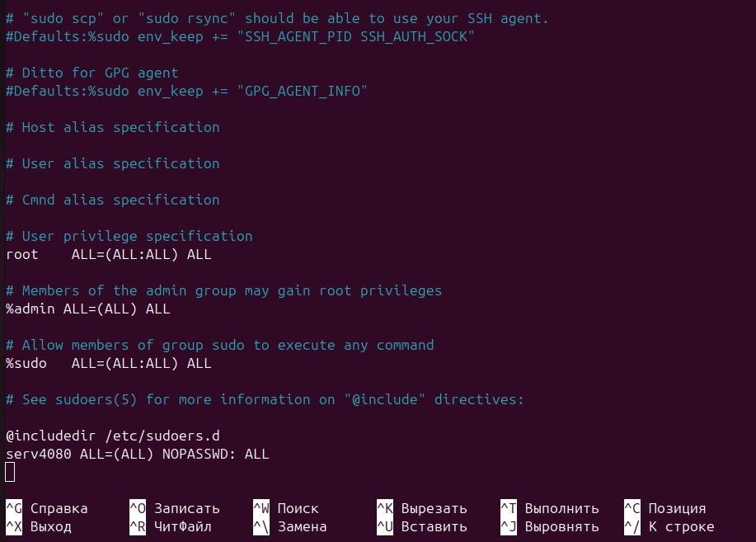Select the ^J Выровнять justify shortcut
This screenshot has height=542, width=756.
pyautogui.click(x=549, y=526)
